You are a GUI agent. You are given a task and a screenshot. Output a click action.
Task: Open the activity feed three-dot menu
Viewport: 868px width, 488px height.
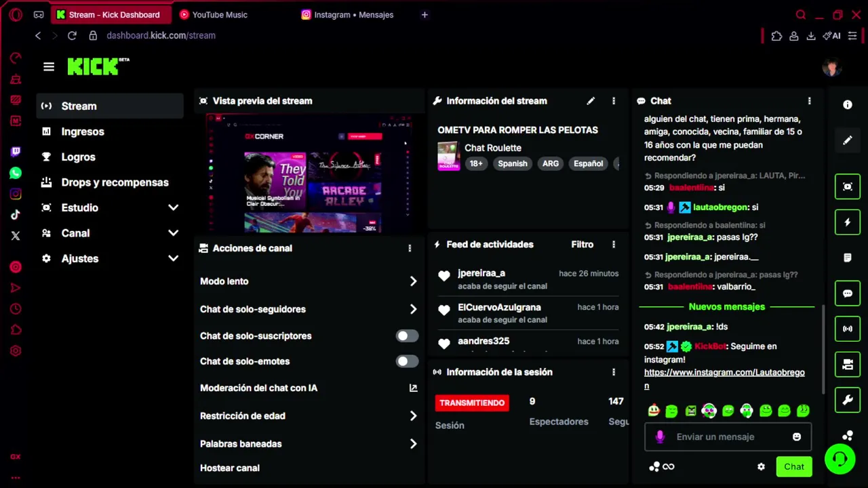pyautogui.click(x=614, y=245)
